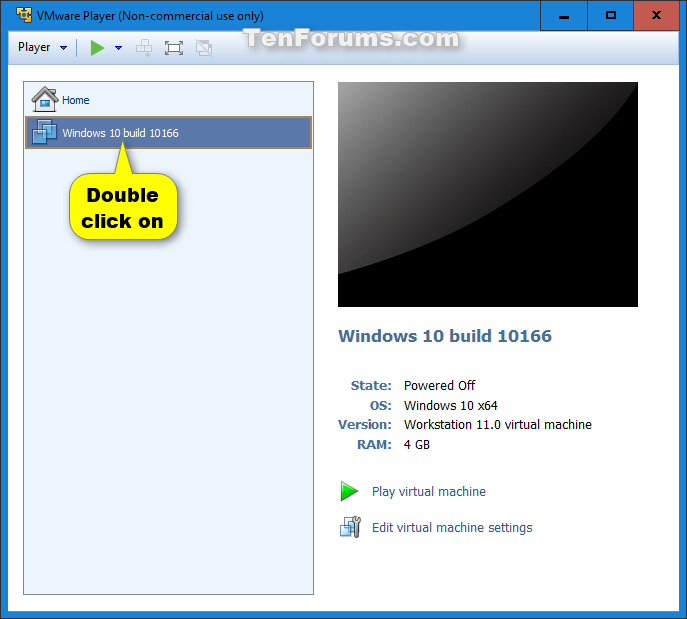Click the green play arrow beside Play virtual machine
The height and width of the screenshot is (619, 687).
[x=350, y=491]
